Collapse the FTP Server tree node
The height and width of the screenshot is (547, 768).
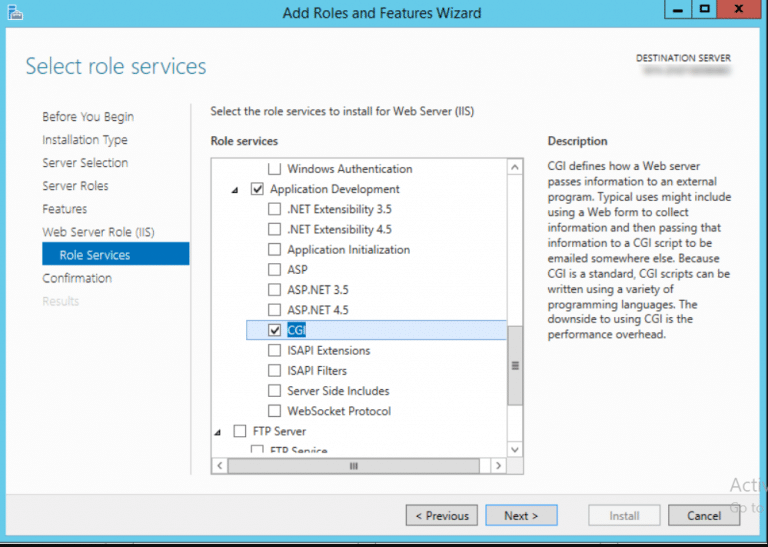click(218, 432)
